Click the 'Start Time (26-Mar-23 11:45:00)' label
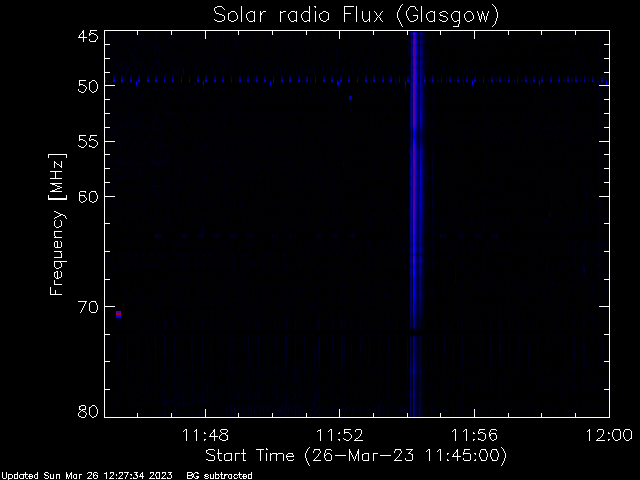This screenshot has width=640, height=480. (356, 456)
